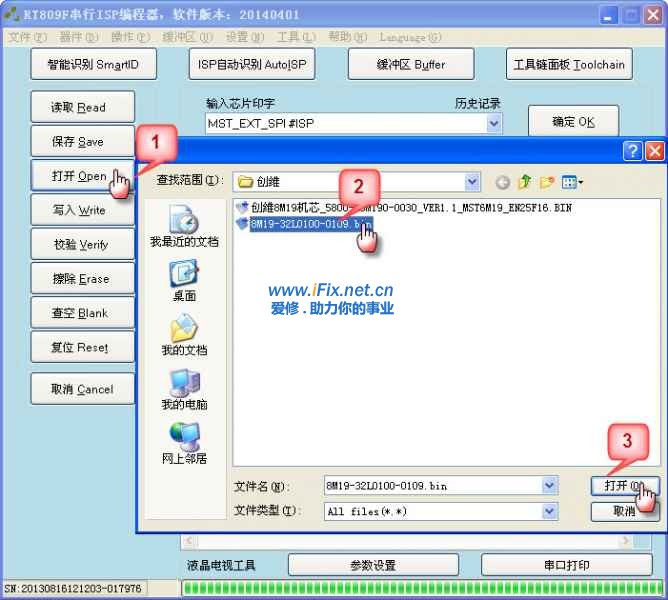The width and height of the screenshot is (668, 600).
Task: Expand the chip marking history dropdown
Action: click(x=493, y=123)
